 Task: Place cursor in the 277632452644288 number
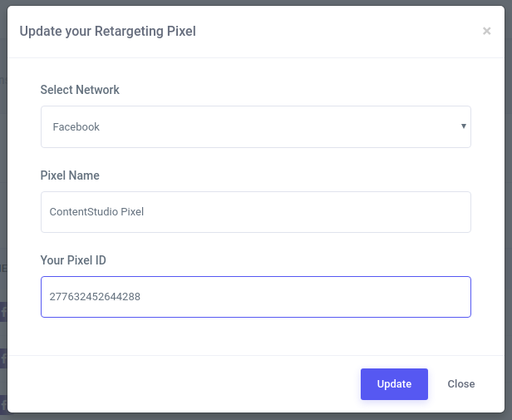click(95, 297)
